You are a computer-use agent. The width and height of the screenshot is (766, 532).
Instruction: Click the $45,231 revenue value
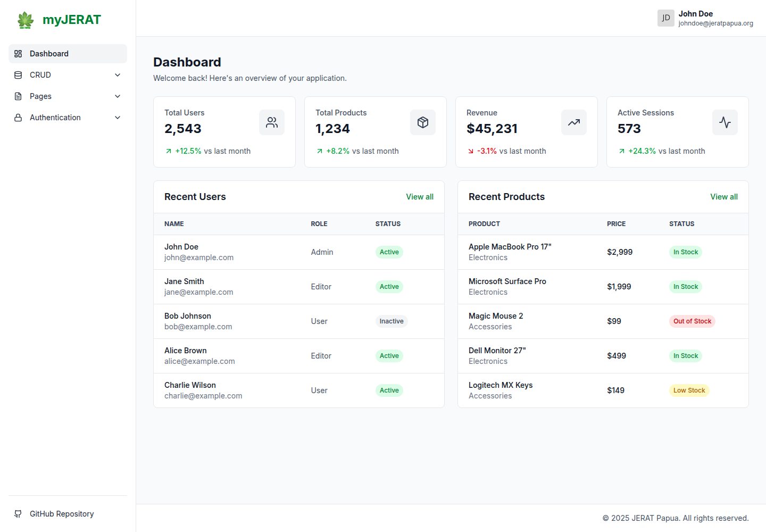point(492,129)
